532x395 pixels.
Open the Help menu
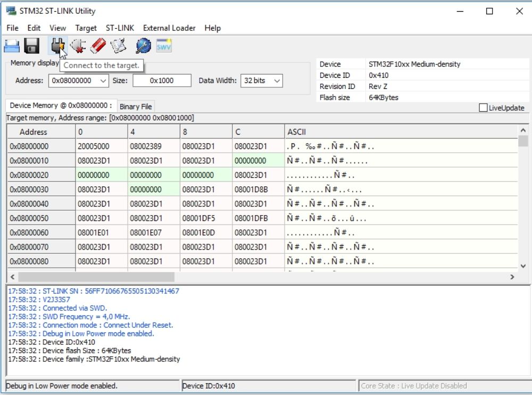point(212,28)
